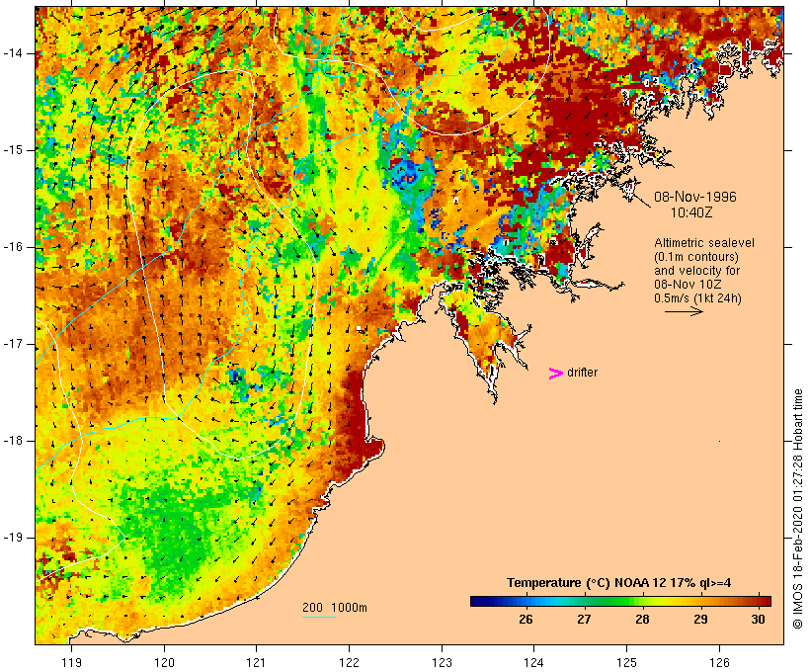Viewport: 810px width, 672px height.
Task: Click the longitude axis label '123'
Action: pos(442,662)
